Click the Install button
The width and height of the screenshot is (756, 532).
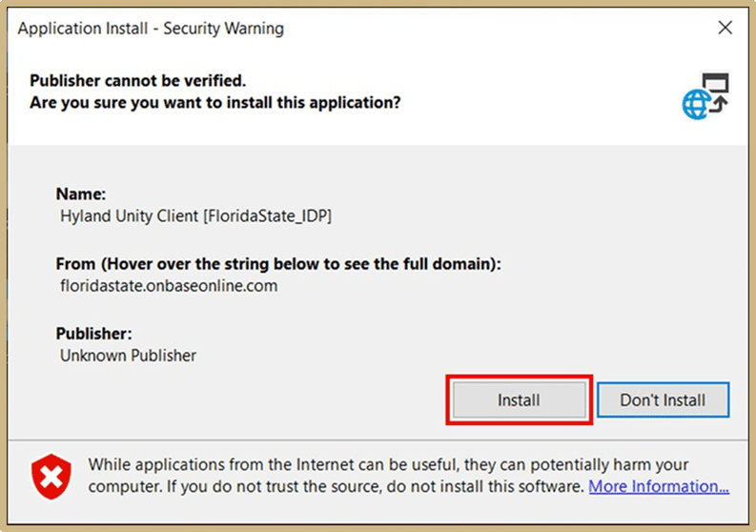click(519, 400)
